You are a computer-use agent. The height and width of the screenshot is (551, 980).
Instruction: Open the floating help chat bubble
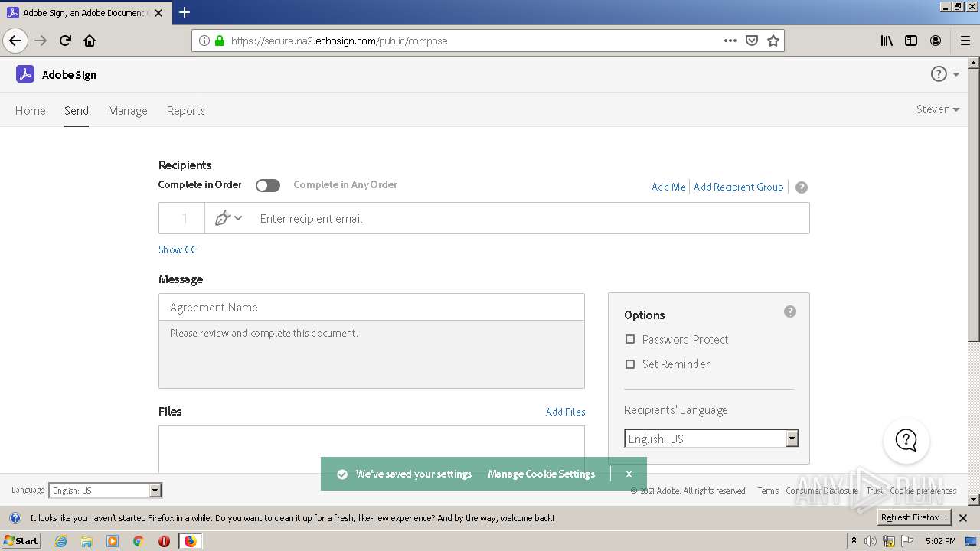(x=906, y=440)
